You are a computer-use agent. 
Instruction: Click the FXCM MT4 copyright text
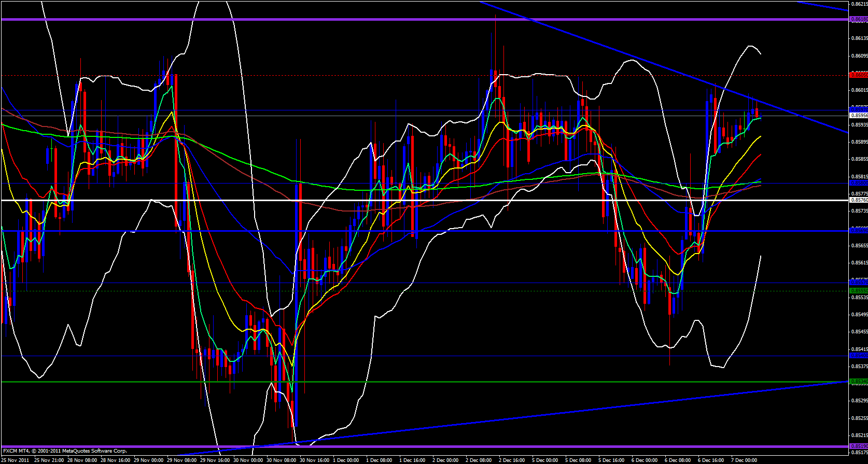pyautogui.click(x=65, y=451)
